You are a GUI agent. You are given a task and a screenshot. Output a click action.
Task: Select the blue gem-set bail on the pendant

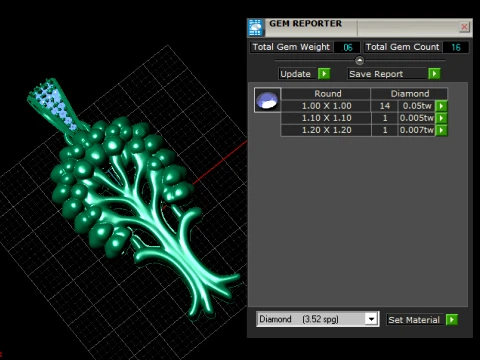click(x=55, y=105)
